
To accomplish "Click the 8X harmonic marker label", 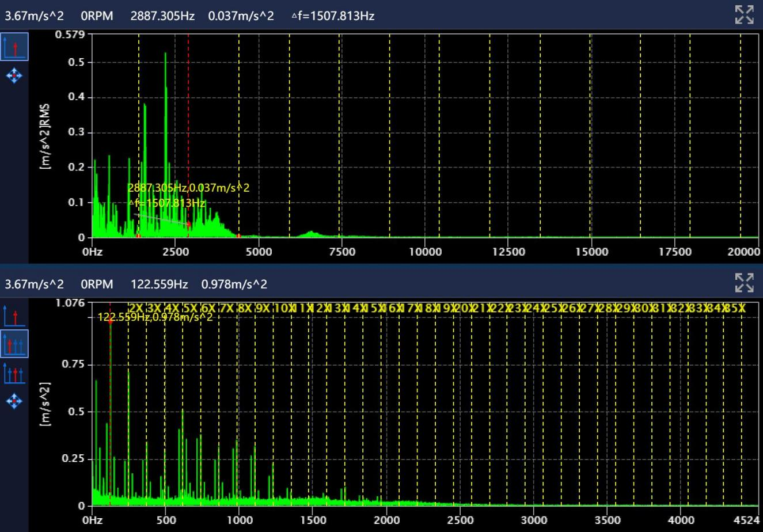I will (x=245, y=309).
